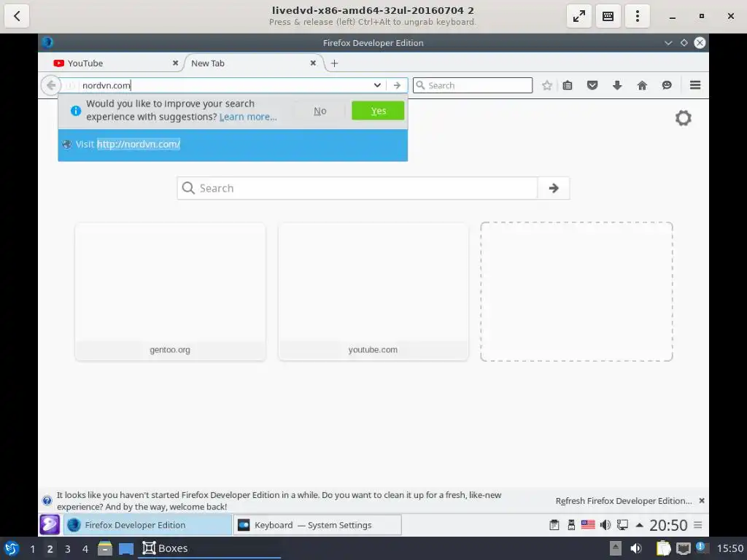Open the guest clipboard tray icon

554,525
